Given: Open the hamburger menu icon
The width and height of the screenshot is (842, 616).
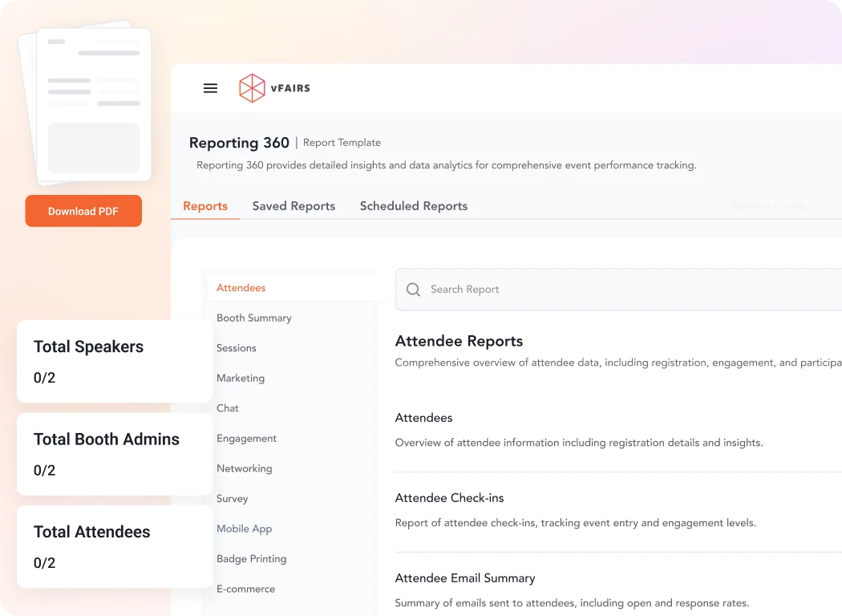Looking at the screenshot, I should 210,88.
